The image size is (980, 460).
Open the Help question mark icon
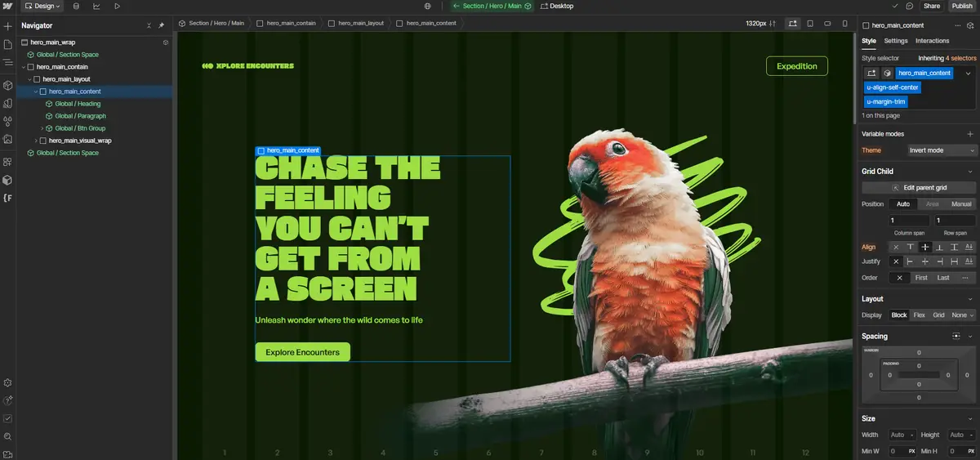8,400
